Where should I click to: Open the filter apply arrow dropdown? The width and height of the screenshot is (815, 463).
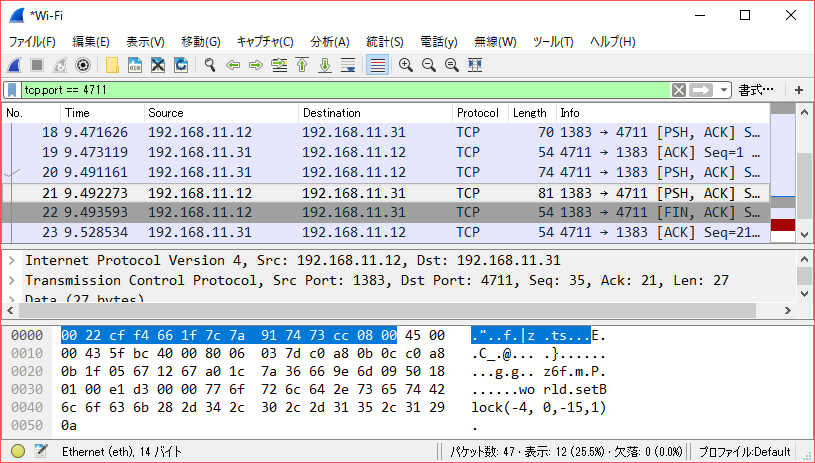point(706,90)
